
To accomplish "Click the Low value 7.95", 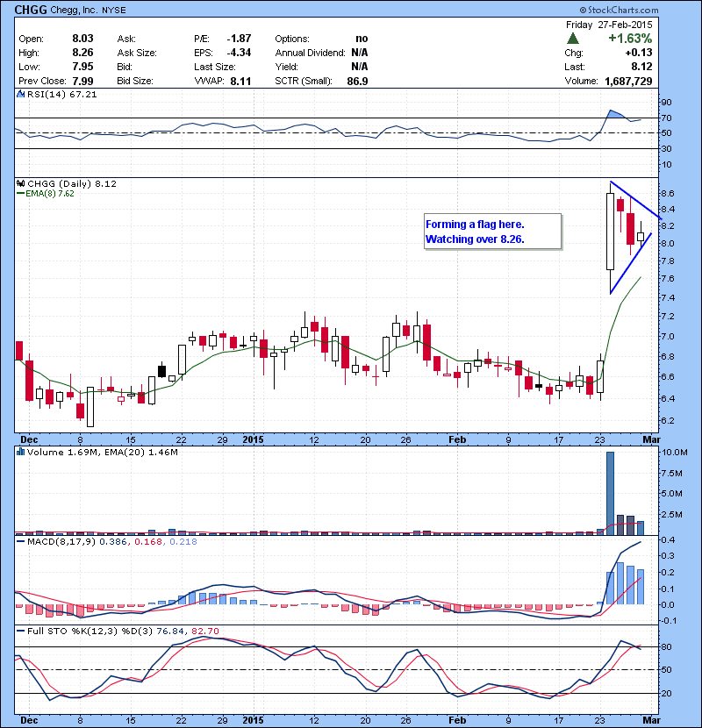I will click(x=82, y=67).
